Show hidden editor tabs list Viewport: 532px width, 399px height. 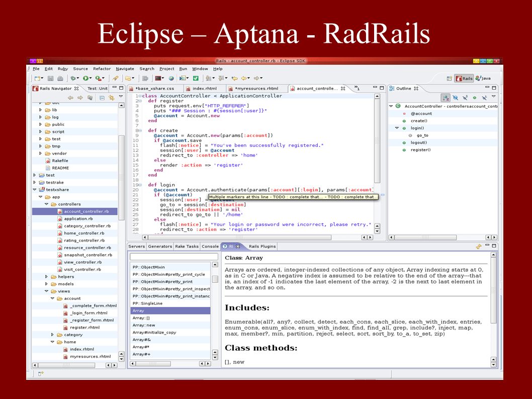coord(357,88)
